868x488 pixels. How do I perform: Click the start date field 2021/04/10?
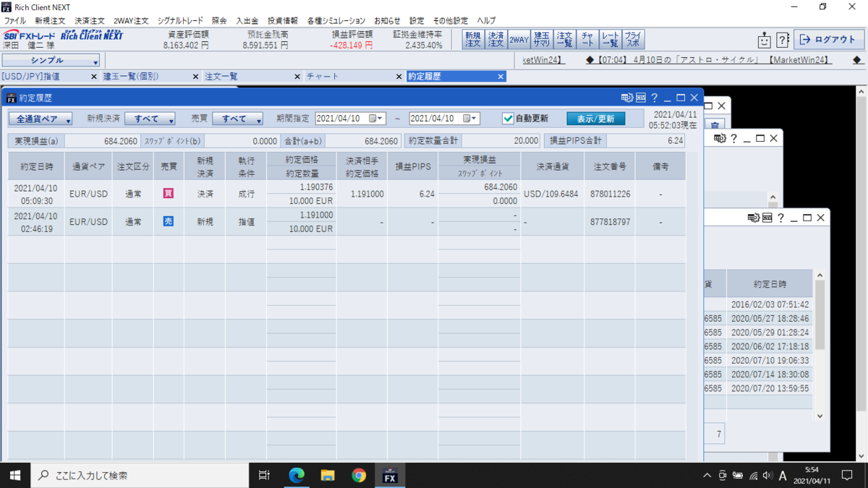tap(342, 119)
